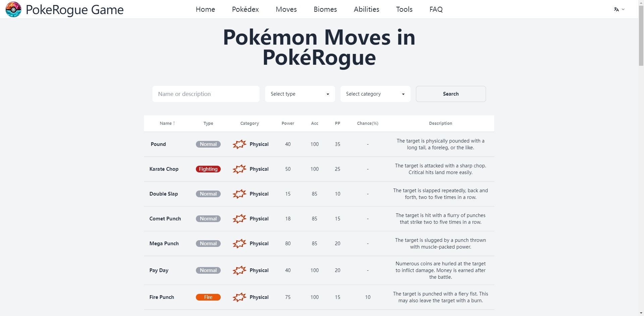Viewport: 644px width, 316px height.
Task: Click the Physical icon in Pay Day row
Action: tap(239, 270)
